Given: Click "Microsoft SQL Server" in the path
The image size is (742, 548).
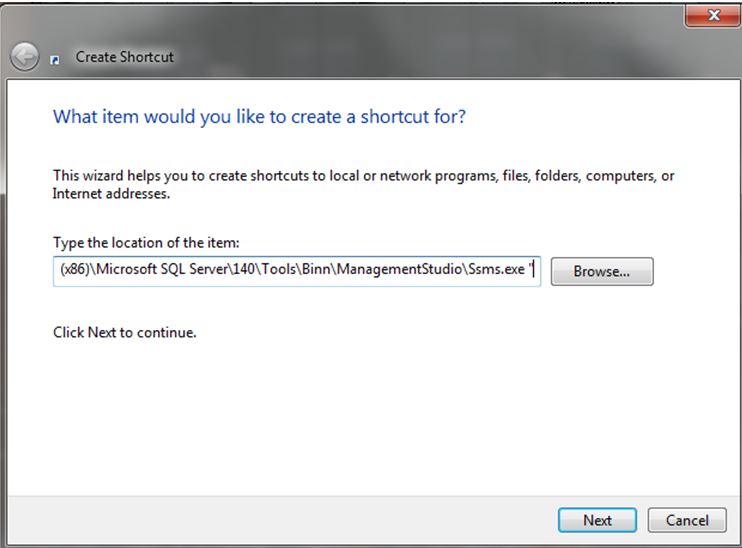Looking at the screenshot, I should pos(161,271).
